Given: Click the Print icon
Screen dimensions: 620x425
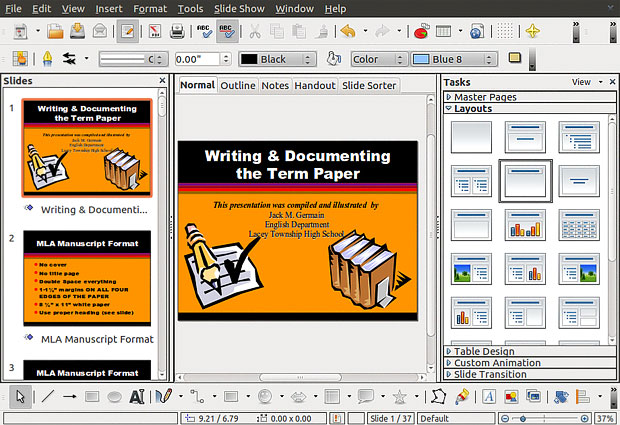Looking at the screenshot, I should click(x=177, y=31).
